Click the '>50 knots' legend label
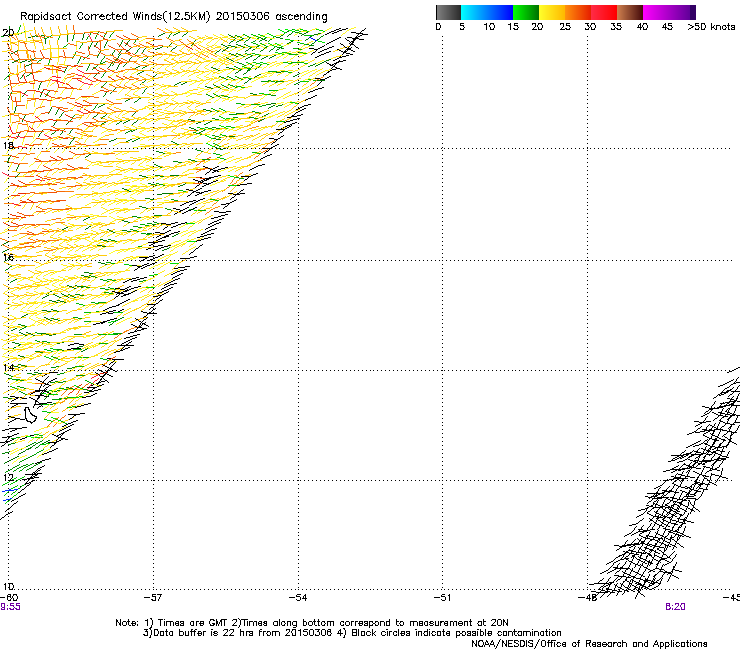This screenshot has height=650, width=740. (711, 27)
